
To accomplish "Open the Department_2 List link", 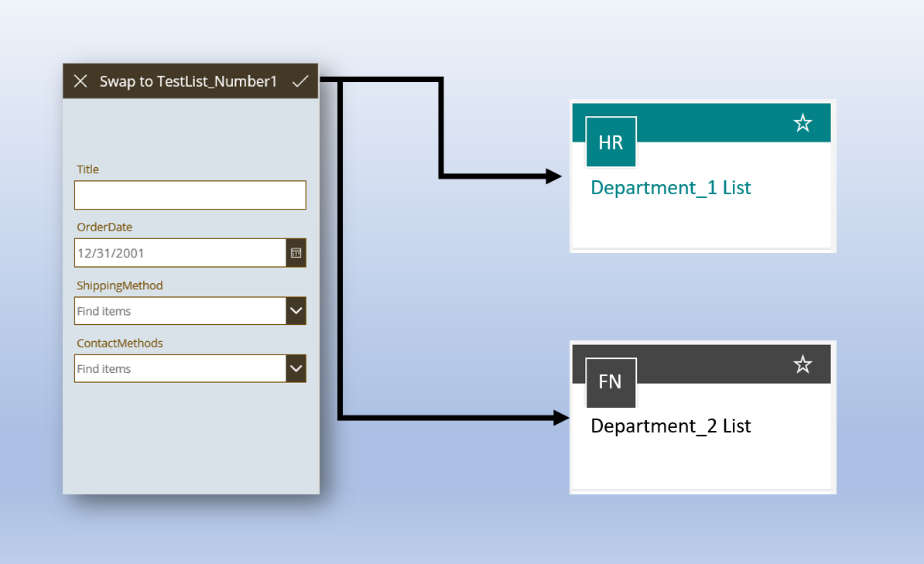I will tap(670, 426).
